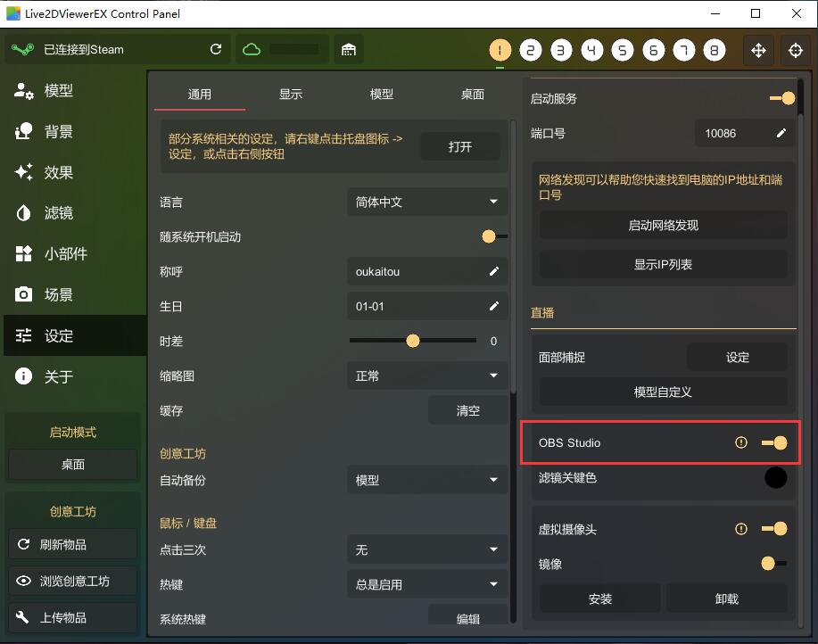Select character slot 3
Viewport: 818px width, 644px height.
pyautogui.click(x=561, y=50)
